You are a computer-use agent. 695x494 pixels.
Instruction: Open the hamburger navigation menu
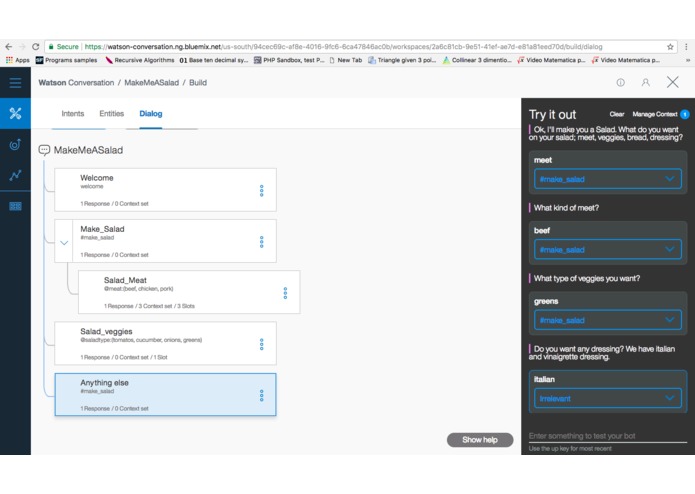pos(15,82)
